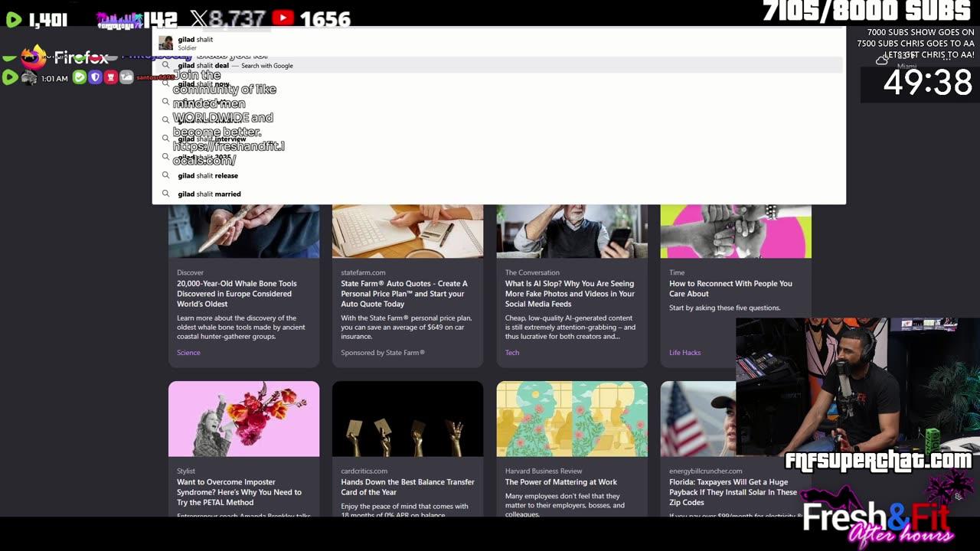
Task: Click the Sponsored by State Farm label
Action: point(383,353)
